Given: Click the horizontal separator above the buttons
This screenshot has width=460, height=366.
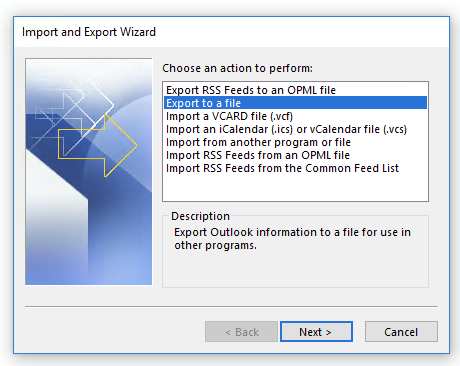Looking at the screenshot, I should coord(231,306).
